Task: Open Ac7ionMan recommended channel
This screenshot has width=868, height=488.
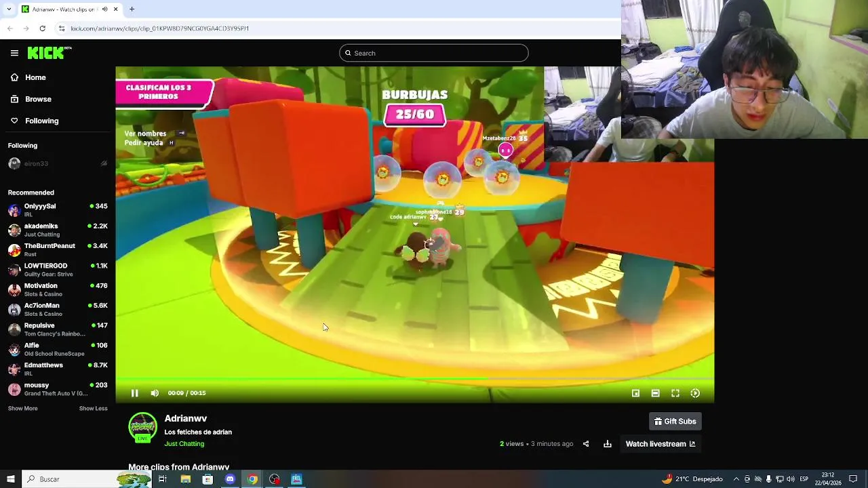Action: coord(58,309)
